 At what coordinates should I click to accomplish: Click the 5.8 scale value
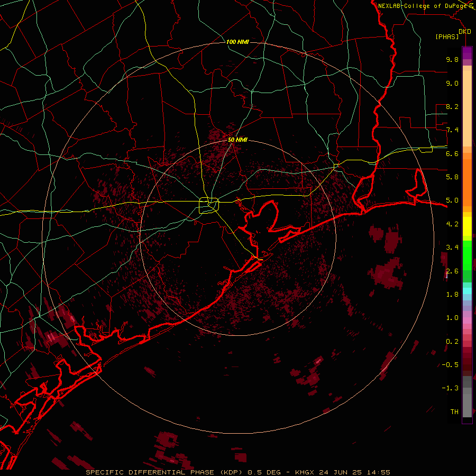452,177
